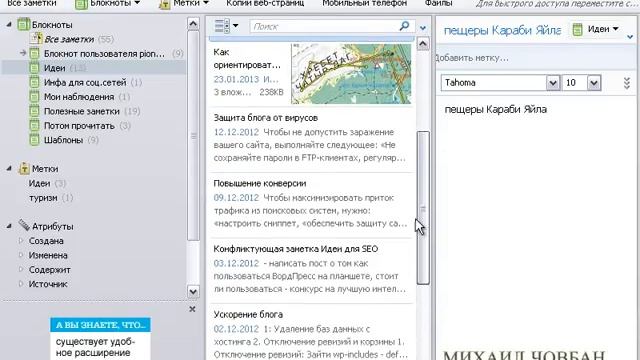Open Файлы in top bar
This screenshot has height=360, width=640.
pyautogui.click(x=438, y=3)
